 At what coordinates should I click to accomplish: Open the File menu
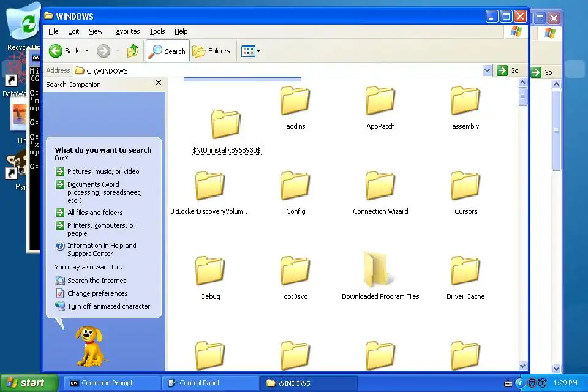(x=53, y=31)
